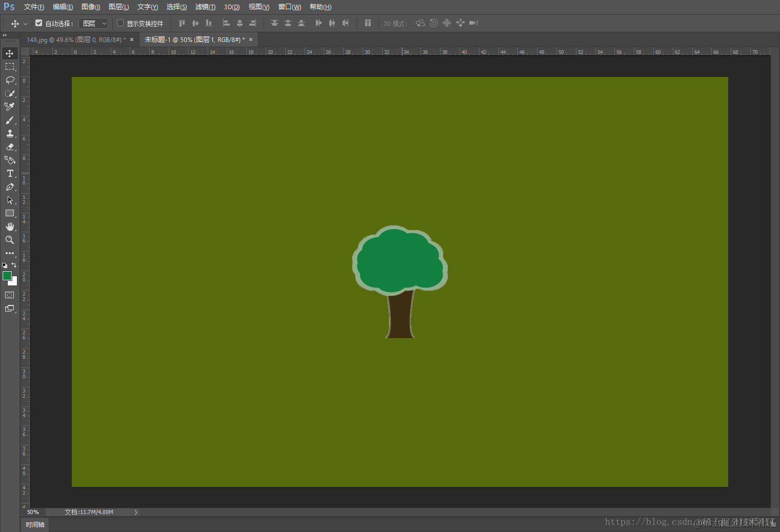780x532 pixels.
Task: Click the 3D rotate mode icon
Action: click(x=421, y=23)
